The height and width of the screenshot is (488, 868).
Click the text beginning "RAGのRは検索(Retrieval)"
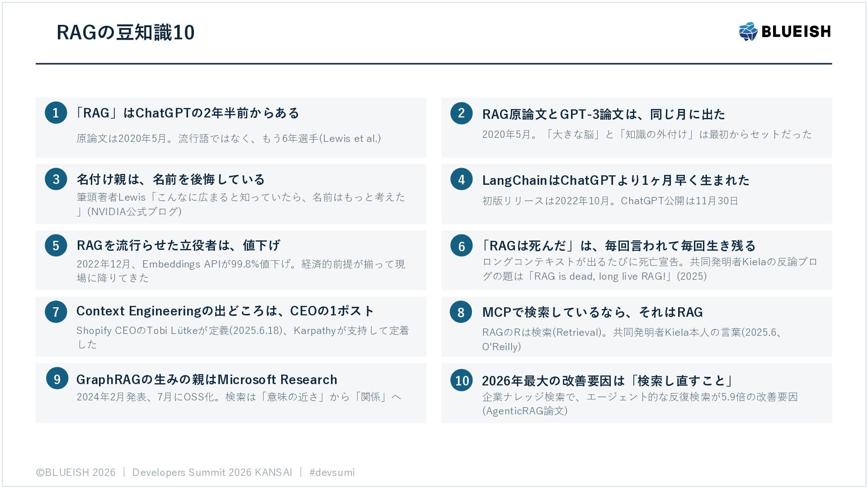632,339
